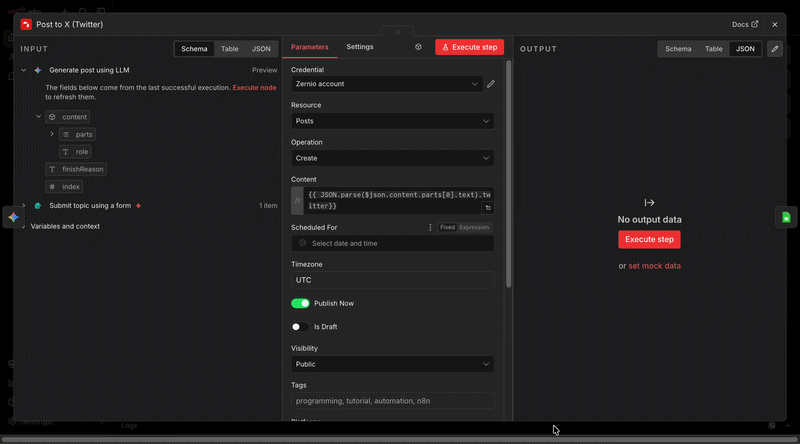Image resolution: width=800 pixels, height=444 pixels.
Task: Click the Gemini node icon on left edge
Action: pos(13,217)
